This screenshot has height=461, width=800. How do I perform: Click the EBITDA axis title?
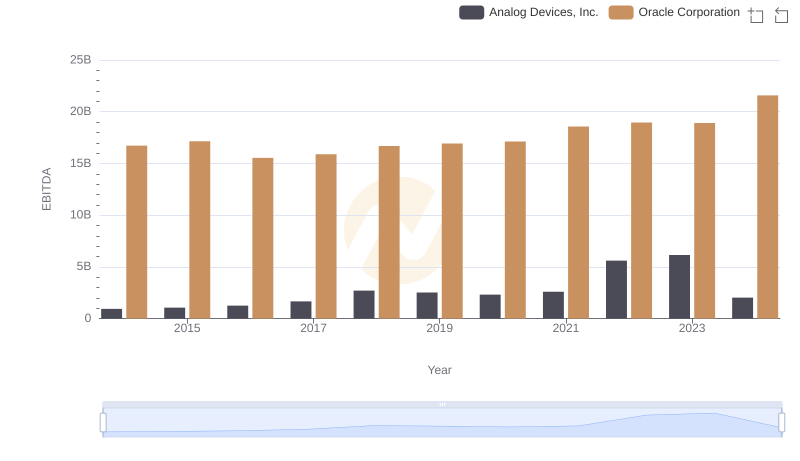click(x=46, y=189)
